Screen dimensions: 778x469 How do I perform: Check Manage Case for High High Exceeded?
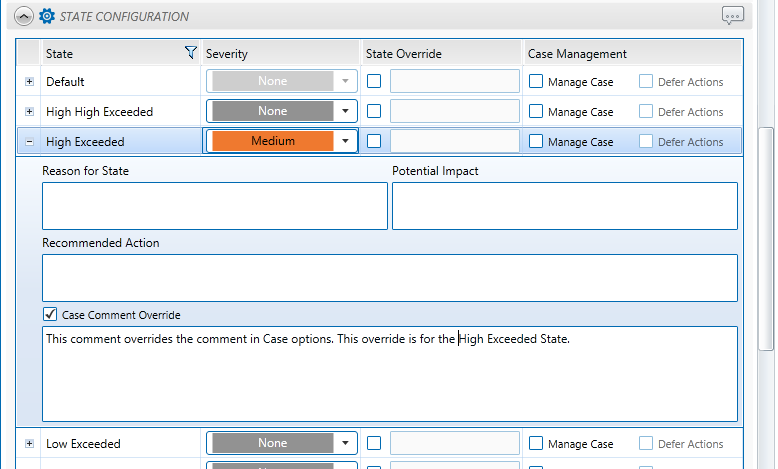click(x=536, y=111)
